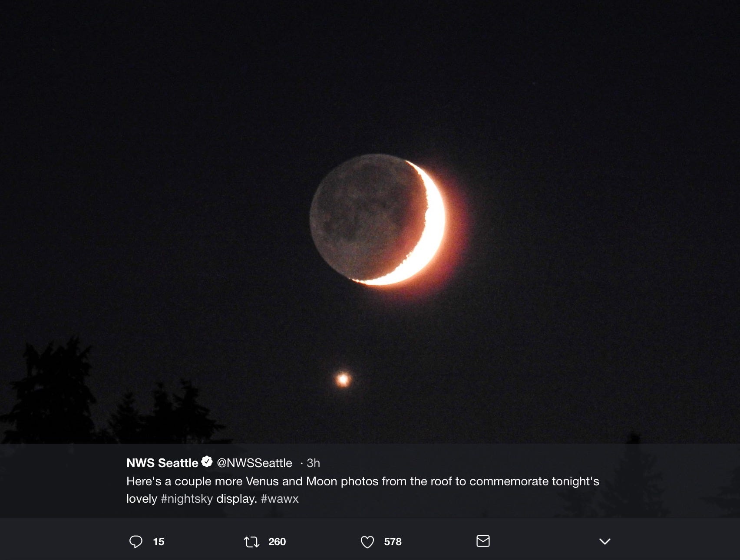Open the NWS Seattle profile name
This screenshot has width=740, height=560.
162,463
